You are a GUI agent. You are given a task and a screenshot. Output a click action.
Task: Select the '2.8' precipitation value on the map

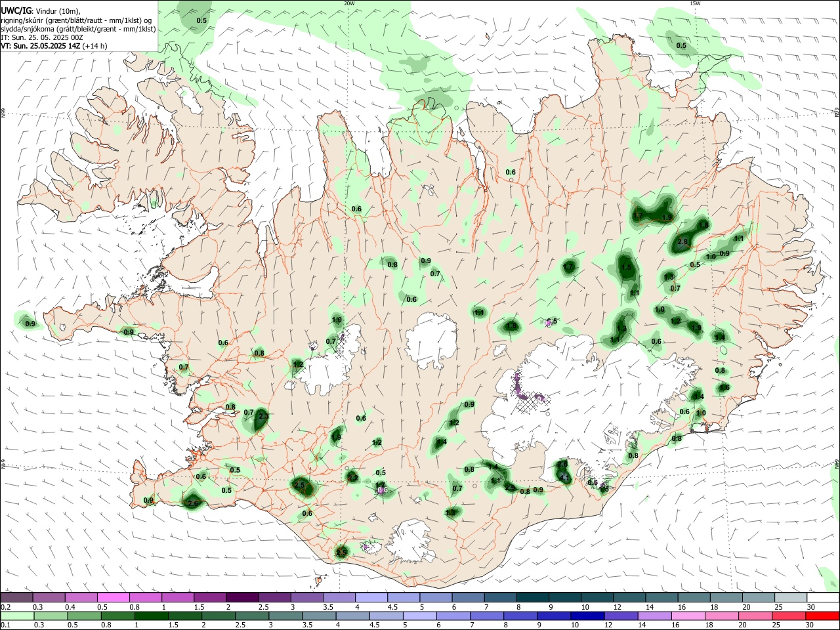pyautogui.click(x=682, y=242)
